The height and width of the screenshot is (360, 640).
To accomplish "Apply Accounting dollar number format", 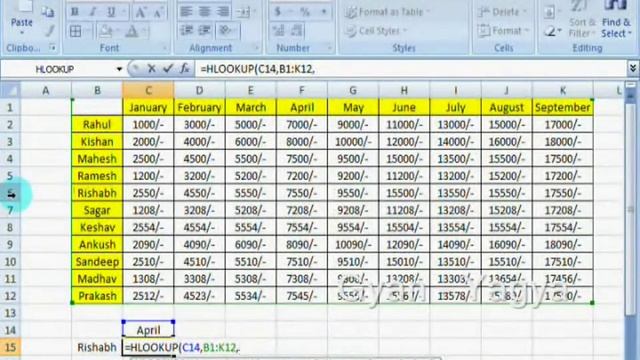I will 278,12.
